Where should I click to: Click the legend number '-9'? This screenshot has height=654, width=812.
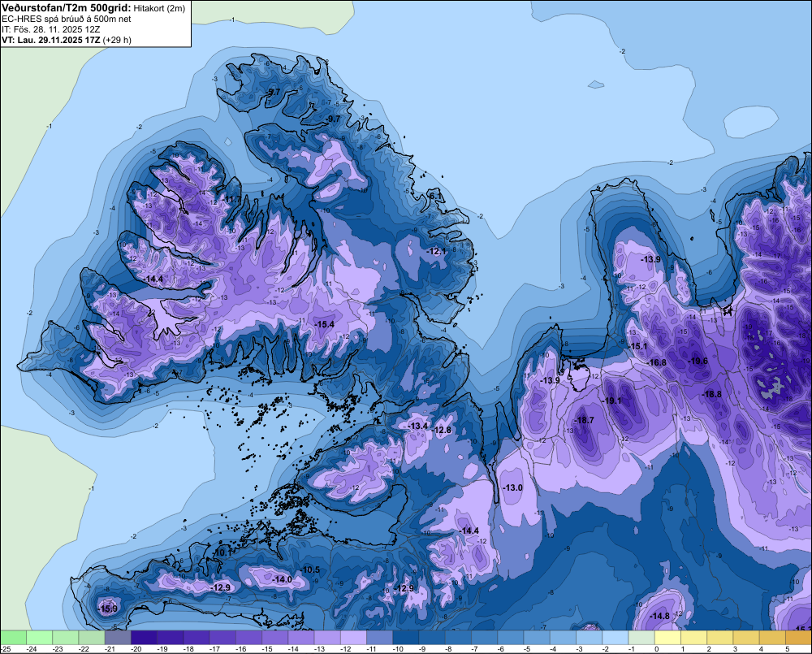[423, 649]
